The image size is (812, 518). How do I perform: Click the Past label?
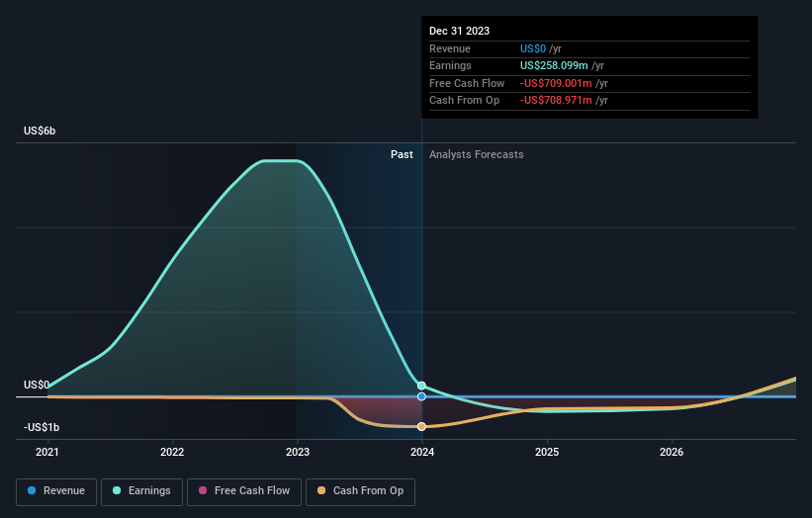tap(402, 155)
